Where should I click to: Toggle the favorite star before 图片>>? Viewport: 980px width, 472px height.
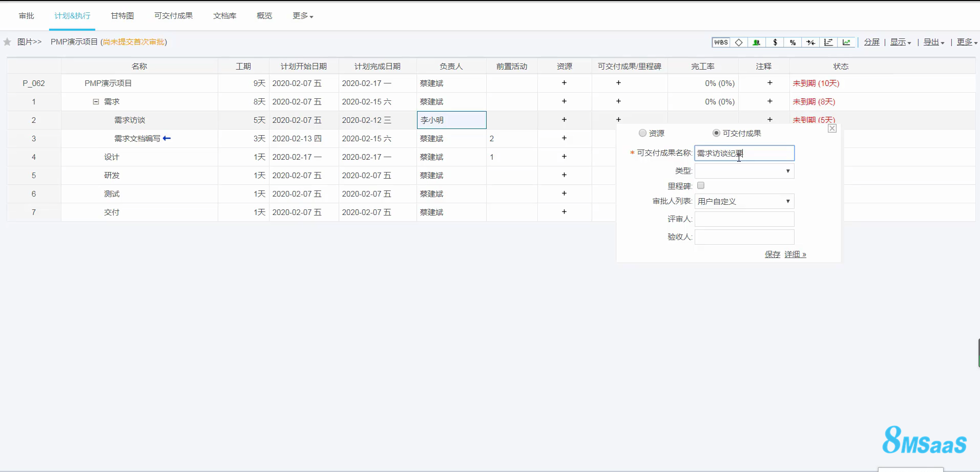tap(7, 42)
